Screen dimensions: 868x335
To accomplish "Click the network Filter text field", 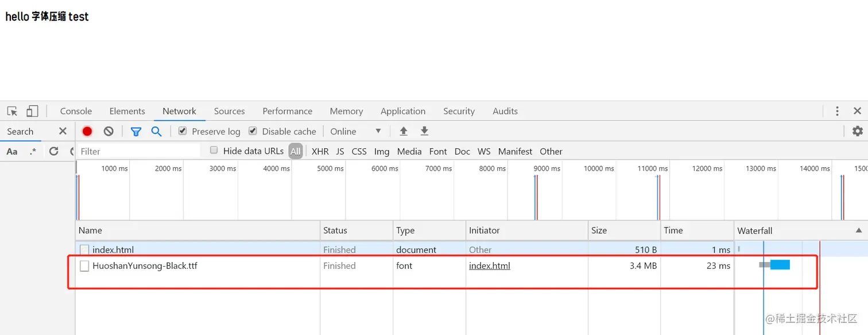I will (139, 151).
